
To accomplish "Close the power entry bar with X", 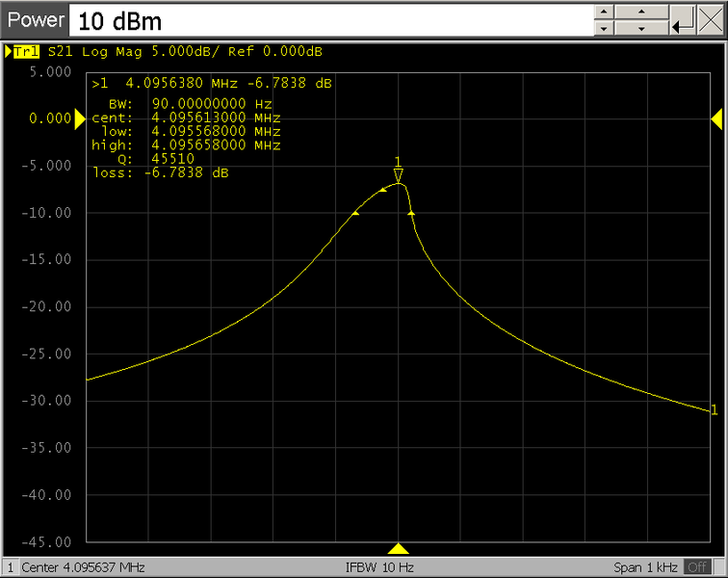I will coord(712,20).
